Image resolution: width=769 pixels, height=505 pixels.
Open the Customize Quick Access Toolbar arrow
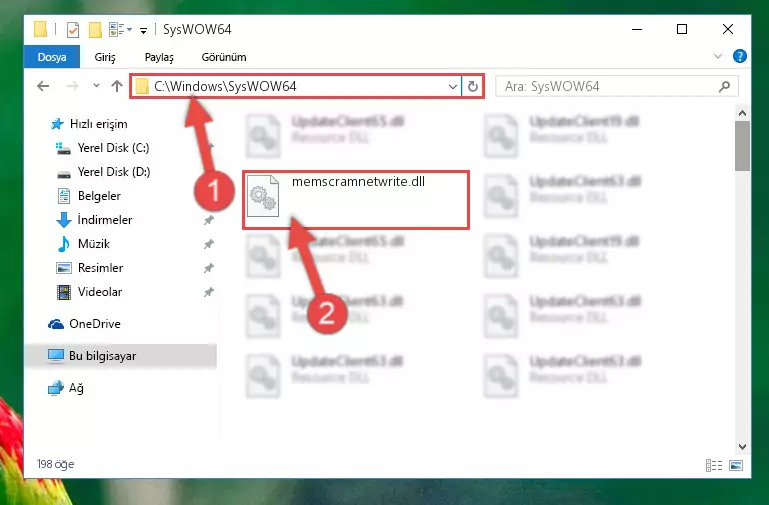(143, 30)
